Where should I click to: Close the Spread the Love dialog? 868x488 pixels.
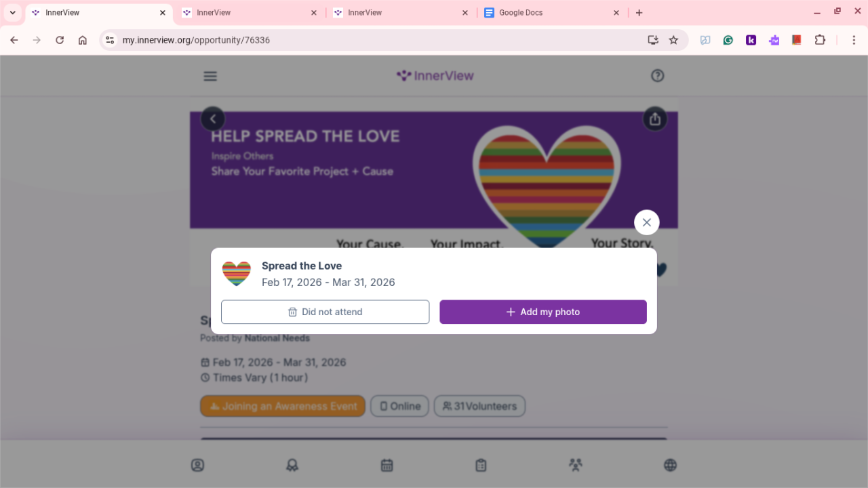647,222
